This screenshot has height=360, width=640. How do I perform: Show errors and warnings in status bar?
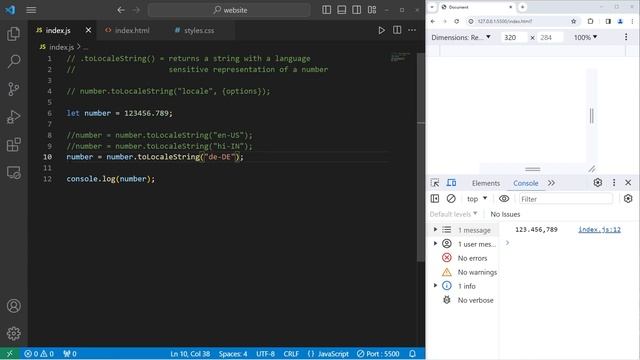(39, 354)
